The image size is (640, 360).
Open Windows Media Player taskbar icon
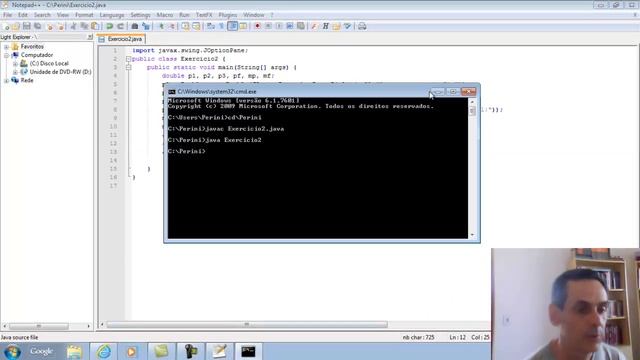pos(132,351)
